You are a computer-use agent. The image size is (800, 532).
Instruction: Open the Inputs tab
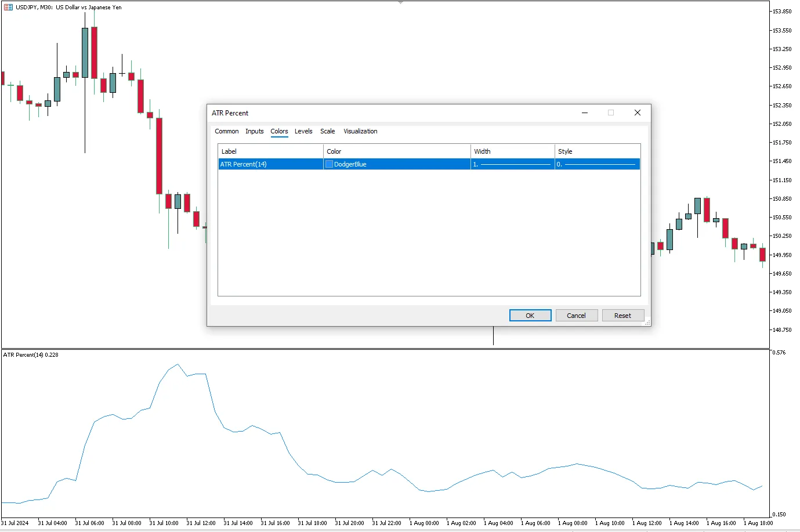click(254, 131)
